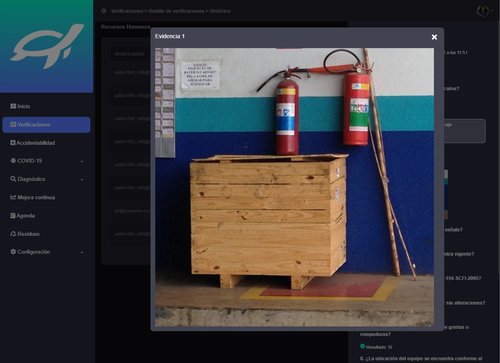Image resolution: width=500 pixels, height=363 pixels.
Task: Click the Residuos recycle icon
Action: 13,234
